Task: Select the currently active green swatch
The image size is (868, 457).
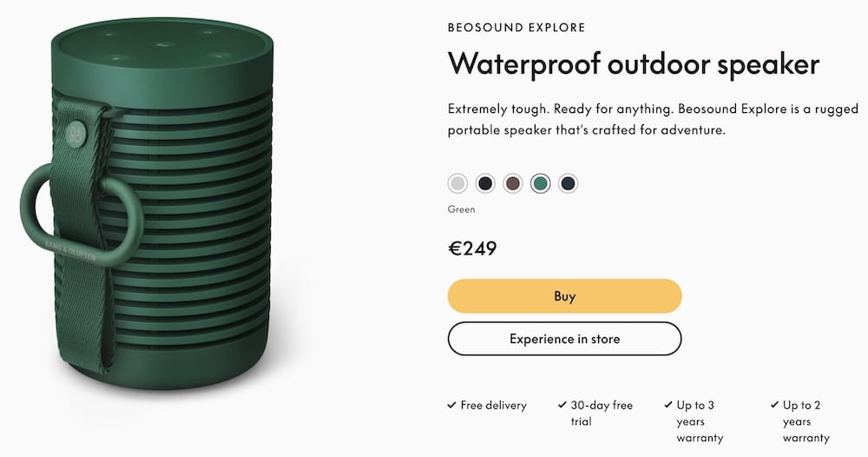Action: [x=540, y=183]
